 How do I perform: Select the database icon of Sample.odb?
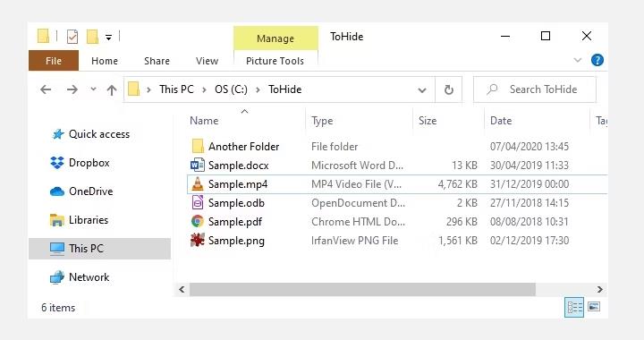click(x=198, y=203)
